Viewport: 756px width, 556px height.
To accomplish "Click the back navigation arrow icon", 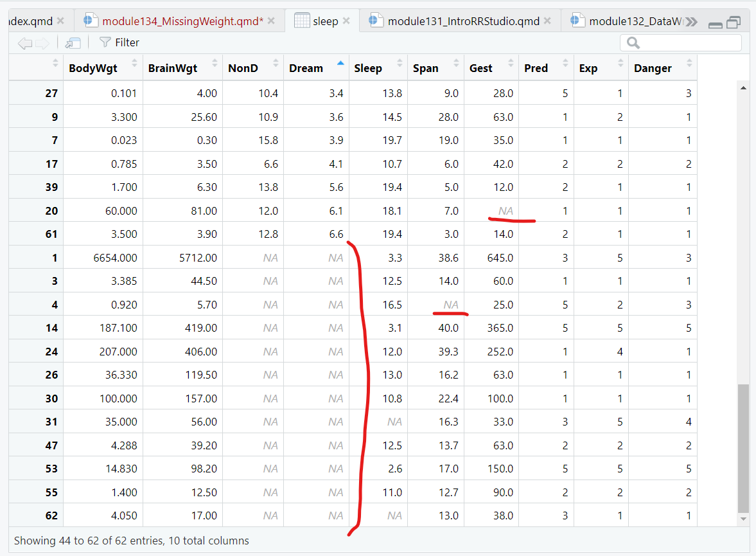I will (24, 43).
